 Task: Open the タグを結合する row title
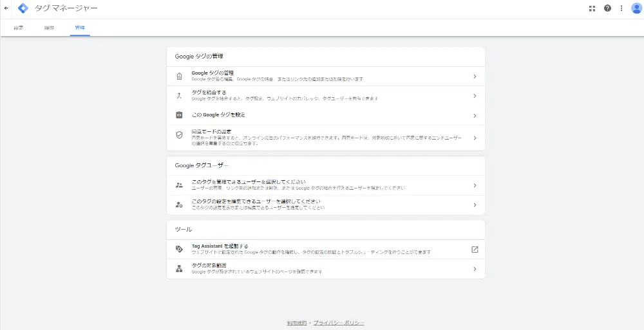pos(209,93)
